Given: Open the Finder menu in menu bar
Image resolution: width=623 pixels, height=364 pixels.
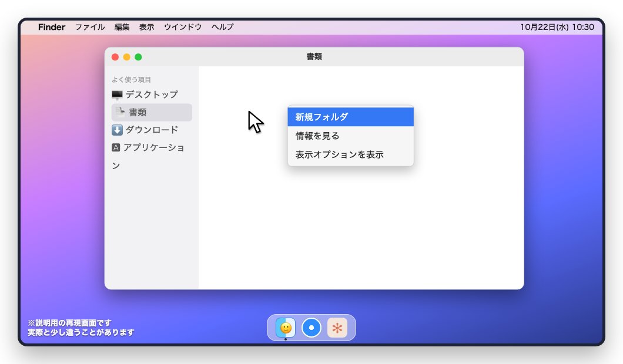Looking at the screenshot, I should [x=52, y=27].
